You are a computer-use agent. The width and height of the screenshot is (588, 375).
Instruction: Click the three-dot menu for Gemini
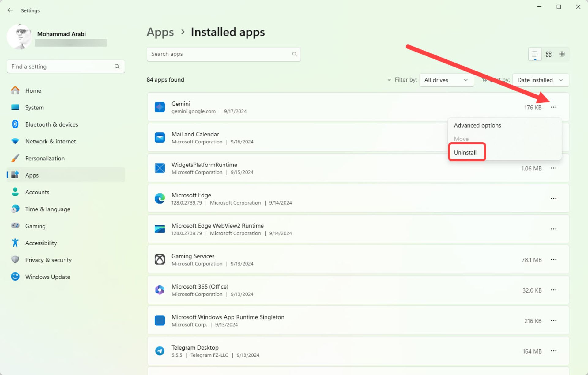click(554, 107)
